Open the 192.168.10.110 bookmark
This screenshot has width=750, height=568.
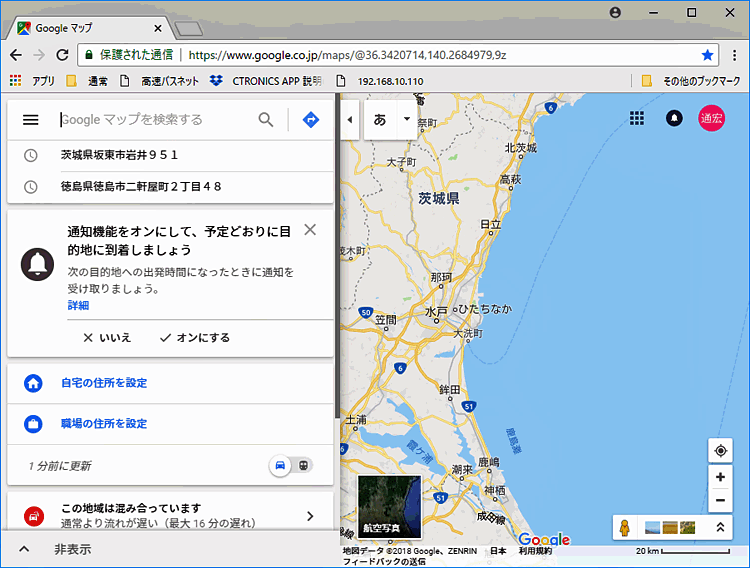click(x=380, y=81)
